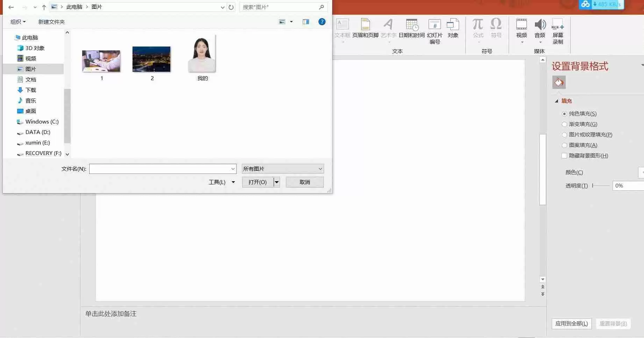Select Downloads (下载) in navigation tree
Image resolution: width=644 pixels, height=338 pixels.
pyautogui.click(x=31, y=90)
